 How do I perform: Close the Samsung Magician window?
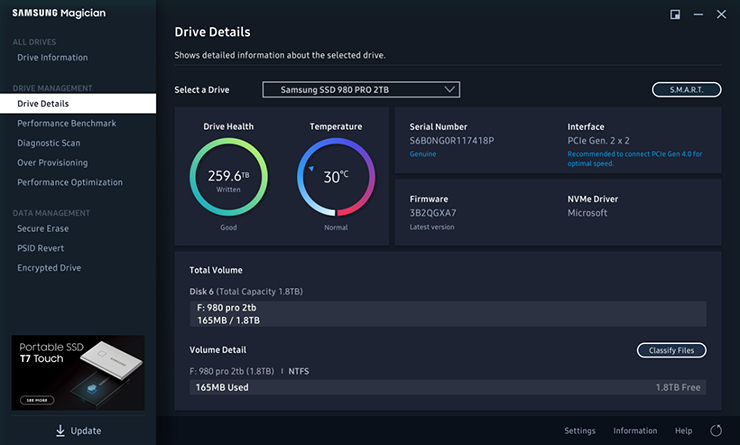[x=721, y=15]
